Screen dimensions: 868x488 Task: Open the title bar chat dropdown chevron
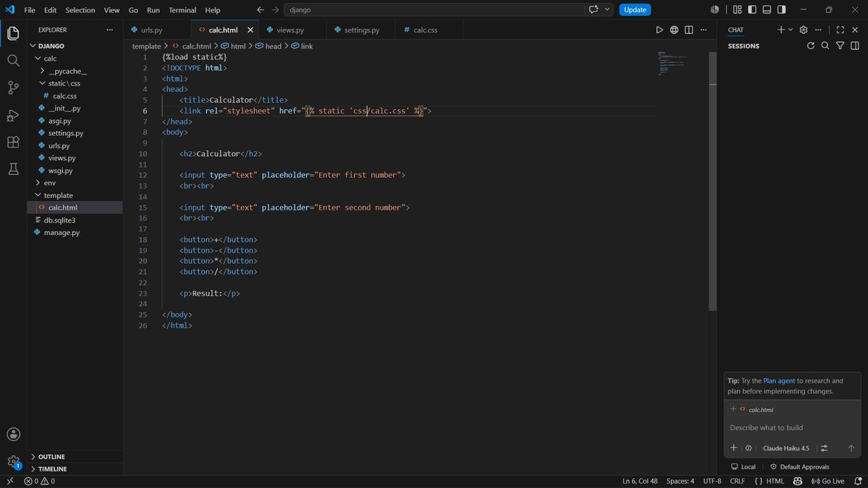click(608, 9)
